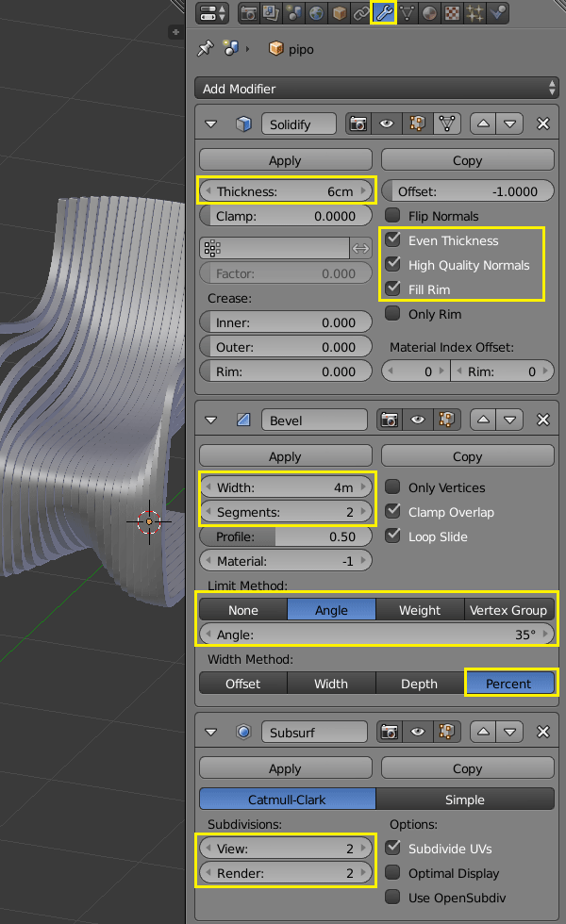Open the Material properties tab (sphere icon)
Screen dimensions: 566x924
coord(429,13)
